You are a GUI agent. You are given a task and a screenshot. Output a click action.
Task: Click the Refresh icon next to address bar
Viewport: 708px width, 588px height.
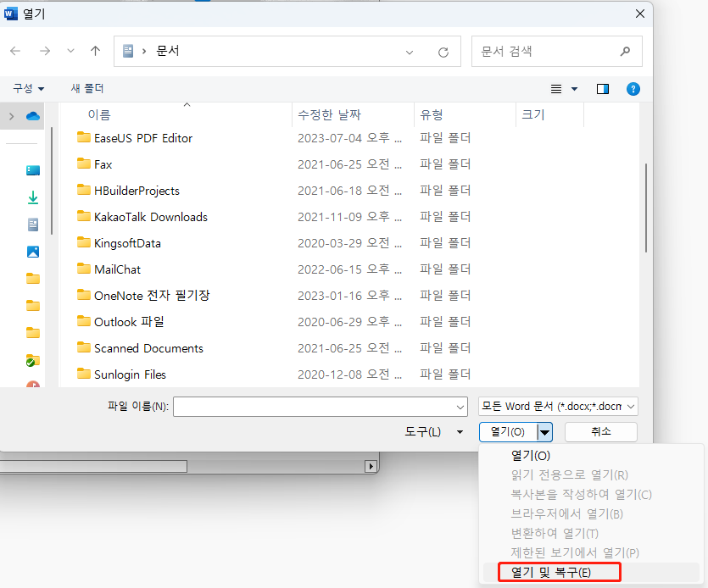pyautogui.click(x=443, y=51)
